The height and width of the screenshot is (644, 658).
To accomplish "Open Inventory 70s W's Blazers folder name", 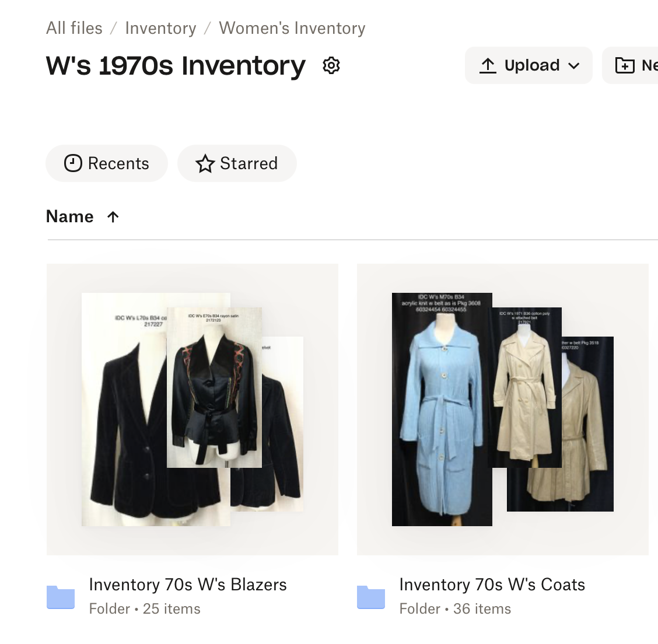I will (187, 584).
